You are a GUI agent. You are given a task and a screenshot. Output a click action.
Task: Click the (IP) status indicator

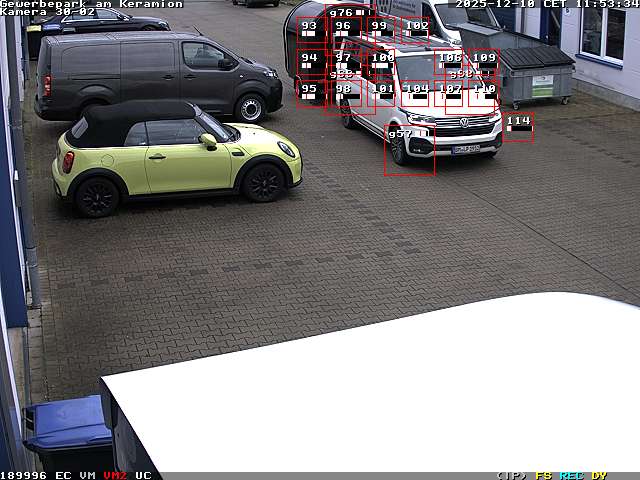point(511,475)
